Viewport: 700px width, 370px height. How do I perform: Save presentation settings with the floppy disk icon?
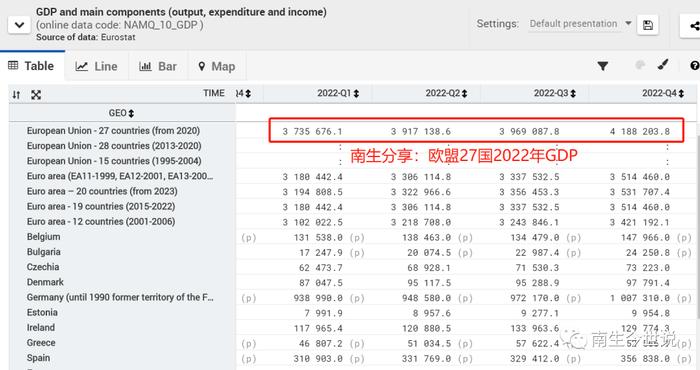coord(648,25)
